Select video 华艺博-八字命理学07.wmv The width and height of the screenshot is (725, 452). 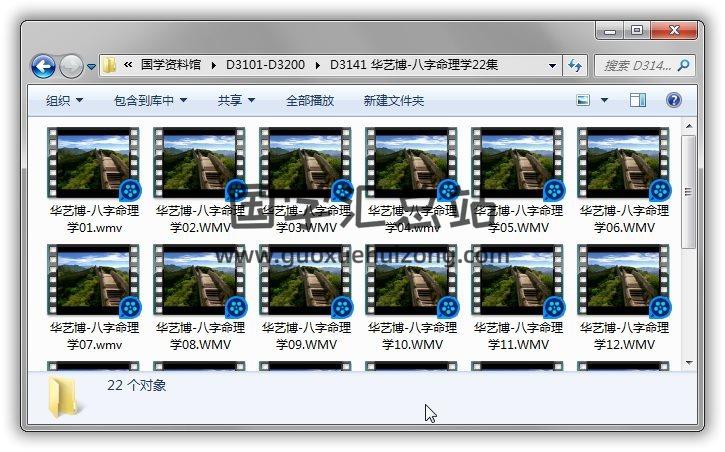click(x=94, y=298)
